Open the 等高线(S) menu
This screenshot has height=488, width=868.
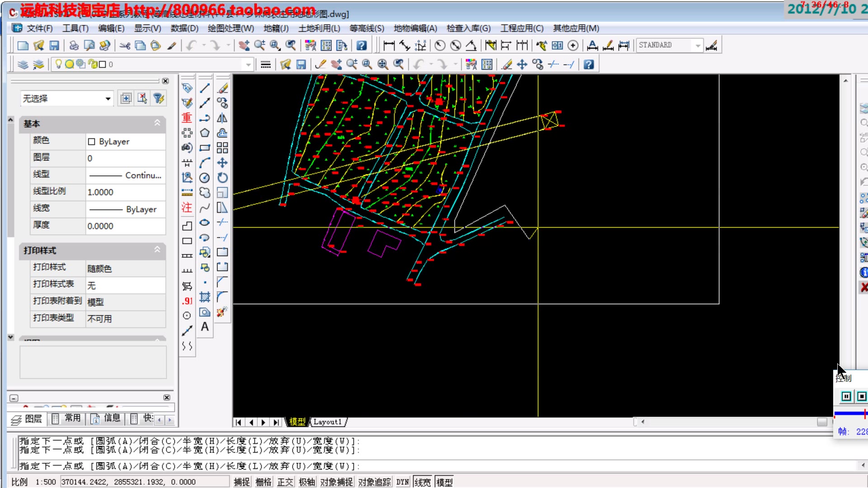[367, 28]
